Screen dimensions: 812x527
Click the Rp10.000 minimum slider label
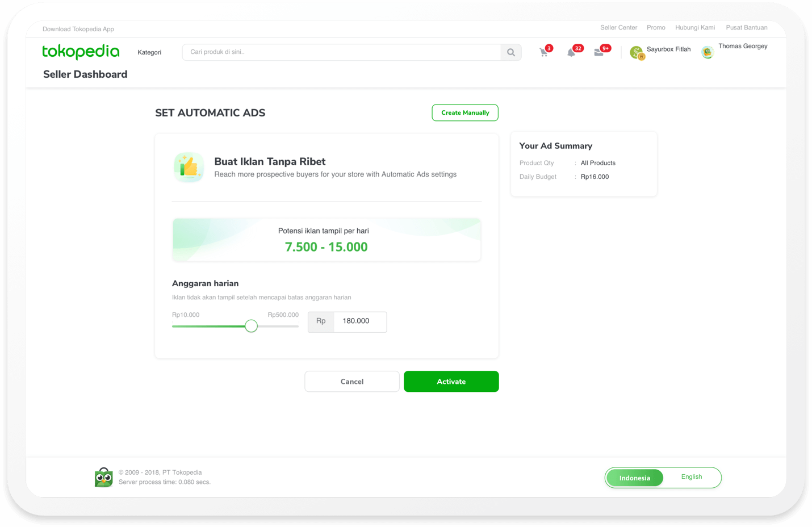tap(186, 315)
